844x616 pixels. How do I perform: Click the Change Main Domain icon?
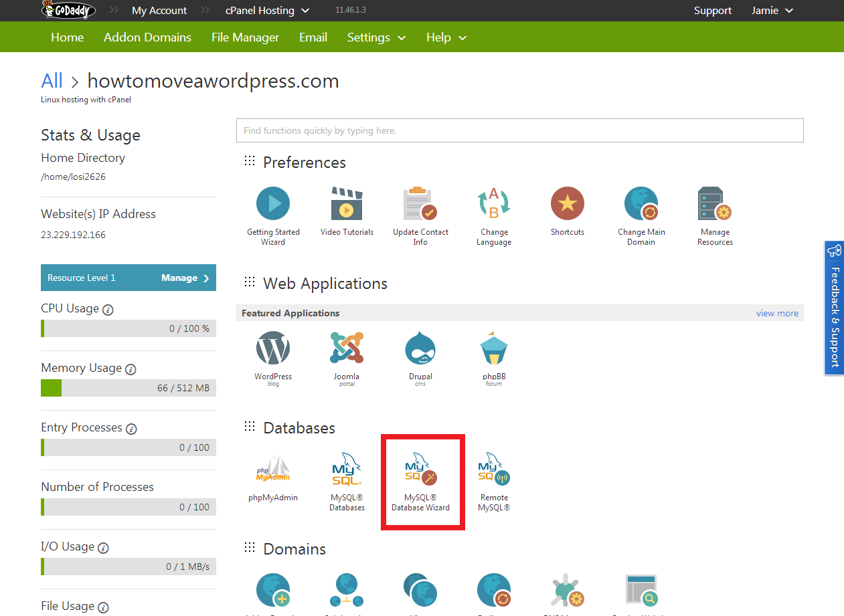pos(641,203)
